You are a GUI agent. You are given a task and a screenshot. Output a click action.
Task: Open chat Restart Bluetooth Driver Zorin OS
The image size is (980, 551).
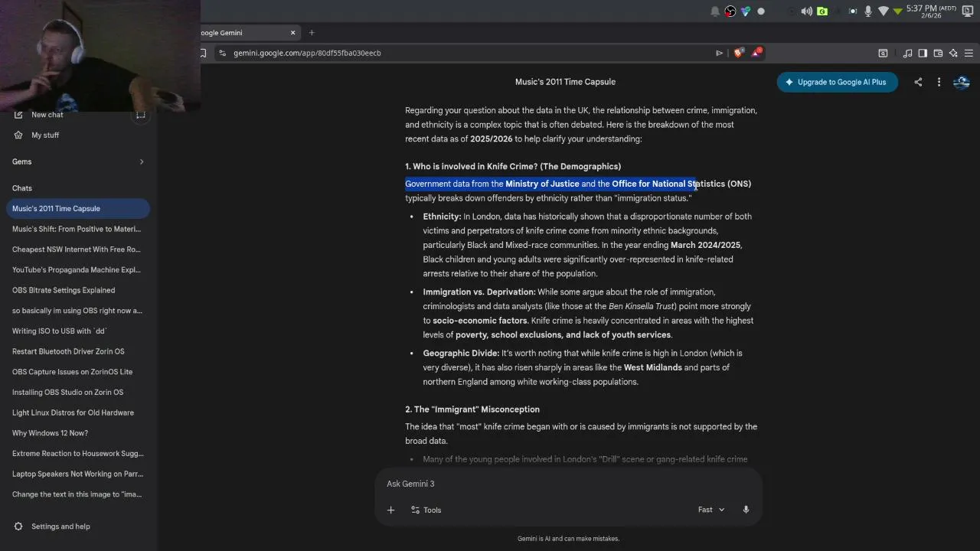tap(77, 351)
